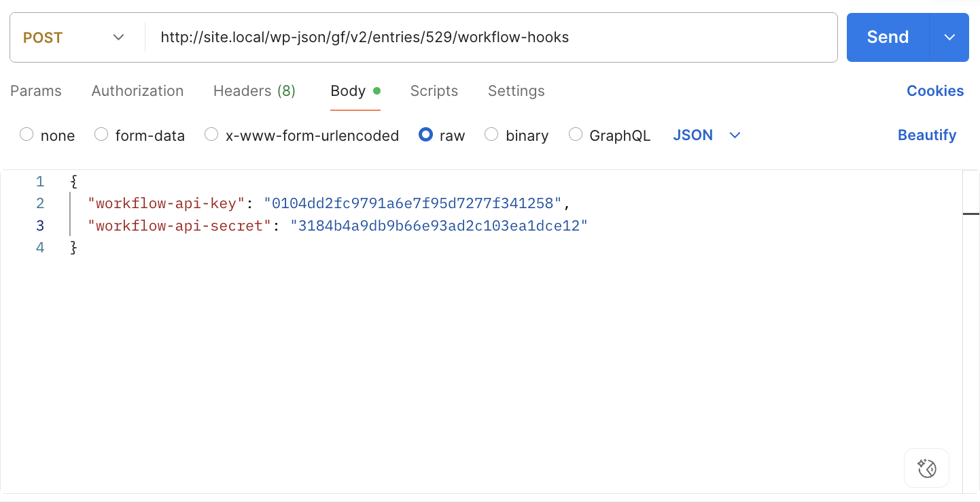
Task: Click Beautify to format JSON
Action: (926, 135)
